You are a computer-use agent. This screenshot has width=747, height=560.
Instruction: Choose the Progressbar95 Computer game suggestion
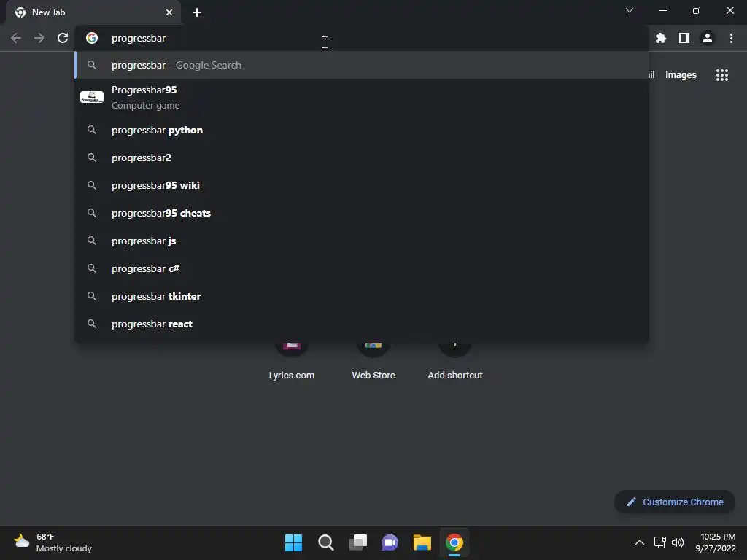[362, 97]
